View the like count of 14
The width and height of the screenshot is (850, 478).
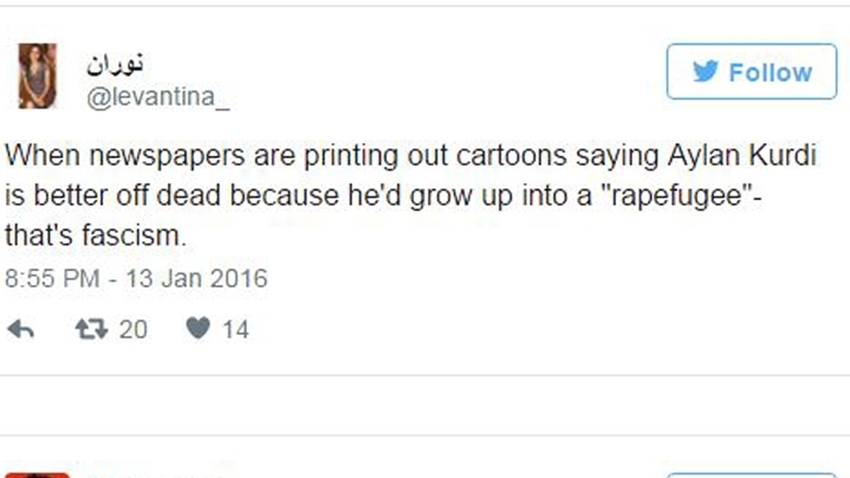(234, 329)
